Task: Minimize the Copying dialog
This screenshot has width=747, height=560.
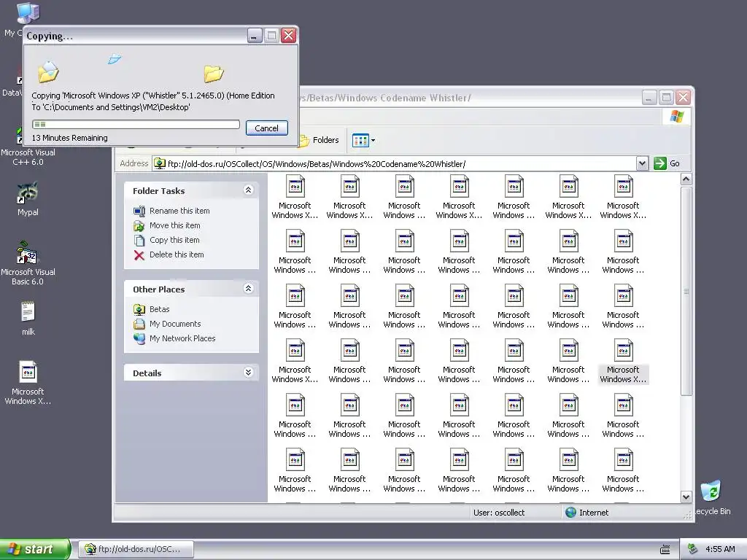Action: pyautogui.click(x=255, y=36)
